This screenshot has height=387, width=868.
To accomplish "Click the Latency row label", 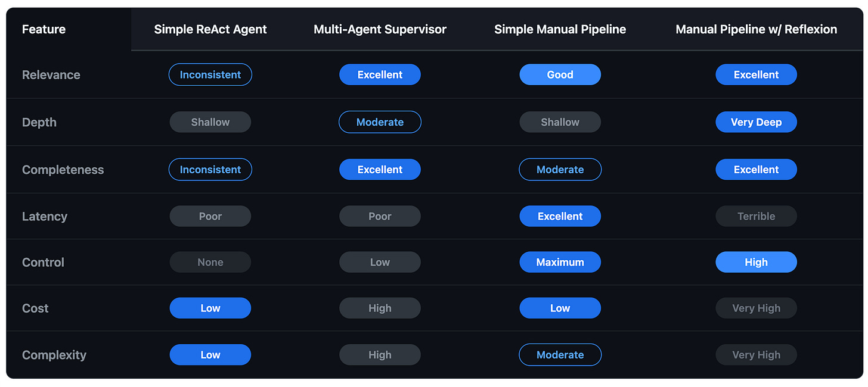I will point(44,216).
